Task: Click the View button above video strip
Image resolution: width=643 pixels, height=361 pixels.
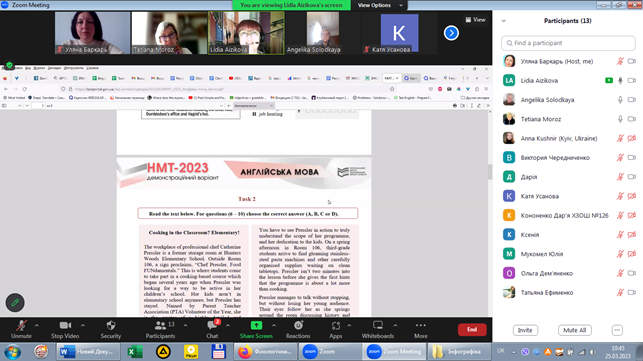Action: tap(476, 19)
